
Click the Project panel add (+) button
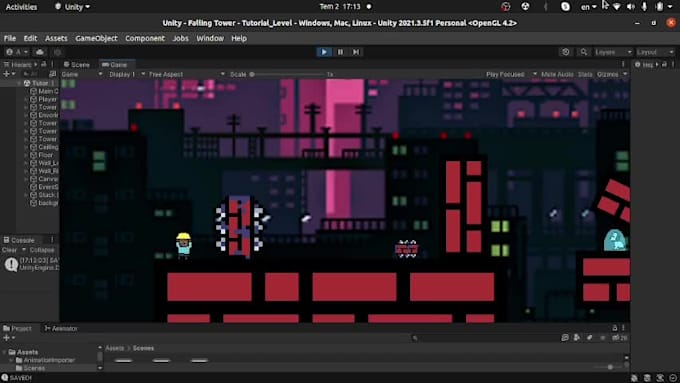9,337
